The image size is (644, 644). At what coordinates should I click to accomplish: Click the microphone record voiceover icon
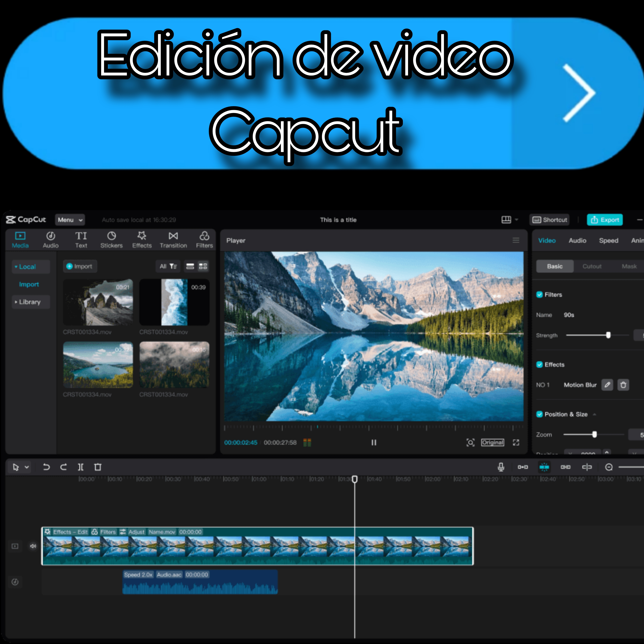501,467
